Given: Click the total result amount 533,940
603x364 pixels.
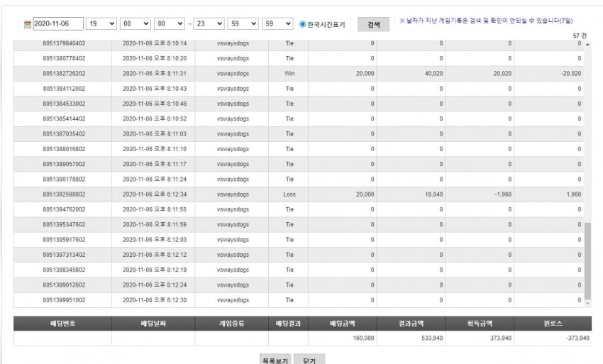Looking at the screenshot, I should coord(432,338).
